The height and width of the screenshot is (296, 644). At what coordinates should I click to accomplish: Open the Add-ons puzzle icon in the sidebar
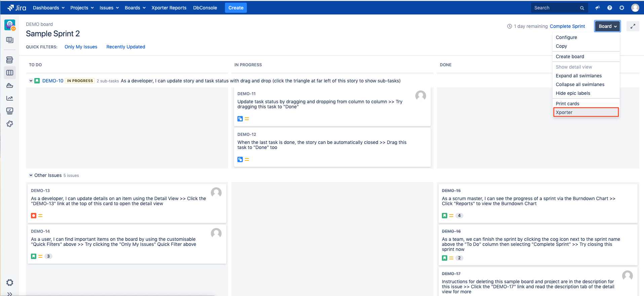(x=10, y=124)
